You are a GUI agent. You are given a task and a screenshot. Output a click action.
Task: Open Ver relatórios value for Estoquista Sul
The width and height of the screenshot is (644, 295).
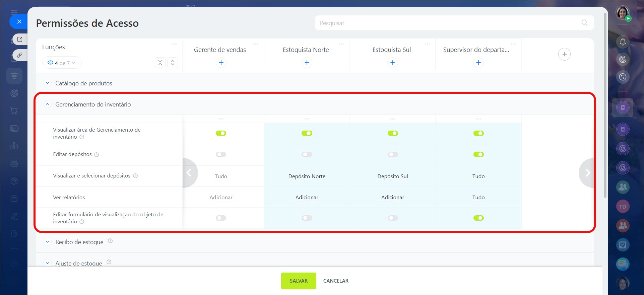coord(392,198)
